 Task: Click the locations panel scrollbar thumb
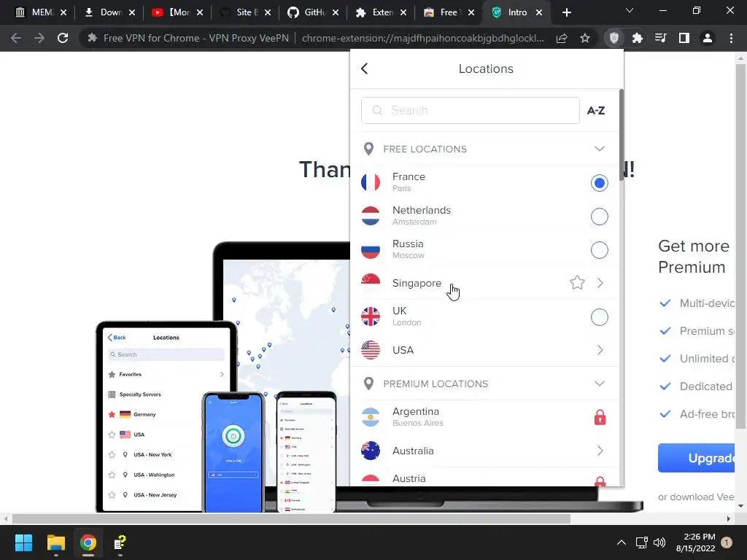click(x=622, y=134)
